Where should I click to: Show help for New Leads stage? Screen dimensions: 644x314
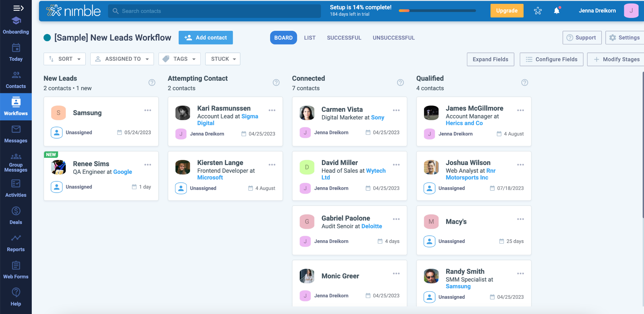pyautogui.click(x=152, y=82)
